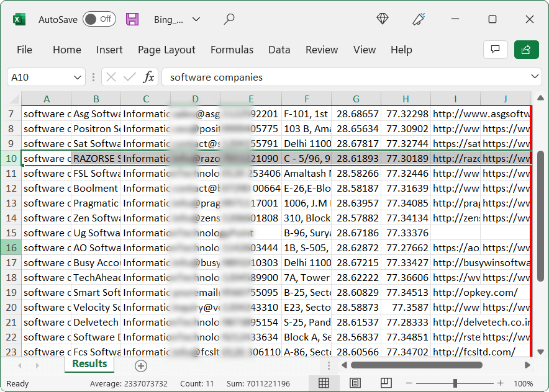This screenshot has height=392, width=549.
Task: Zoom in with the plus button
Action: point(501,383)
